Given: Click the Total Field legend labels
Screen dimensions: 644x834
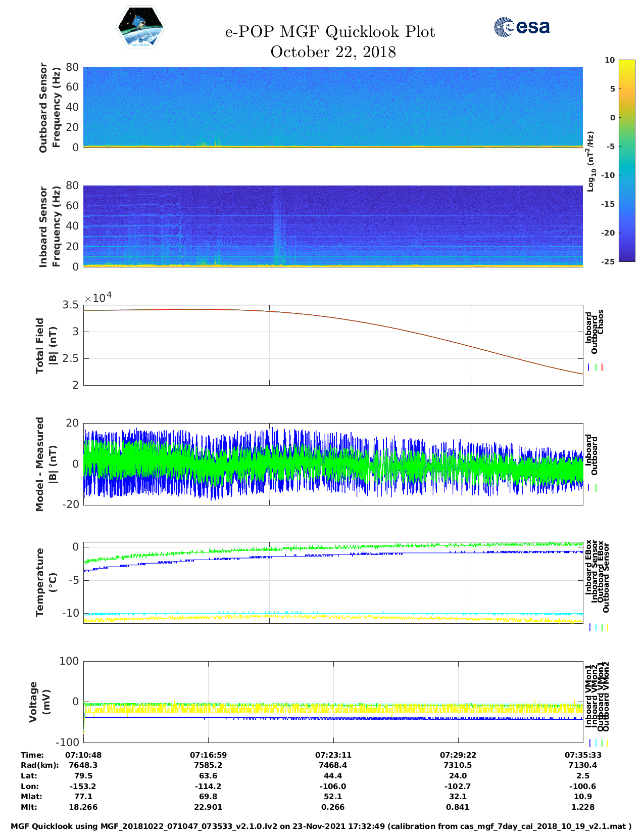Looking at the screenshot, I should point(595,331).
